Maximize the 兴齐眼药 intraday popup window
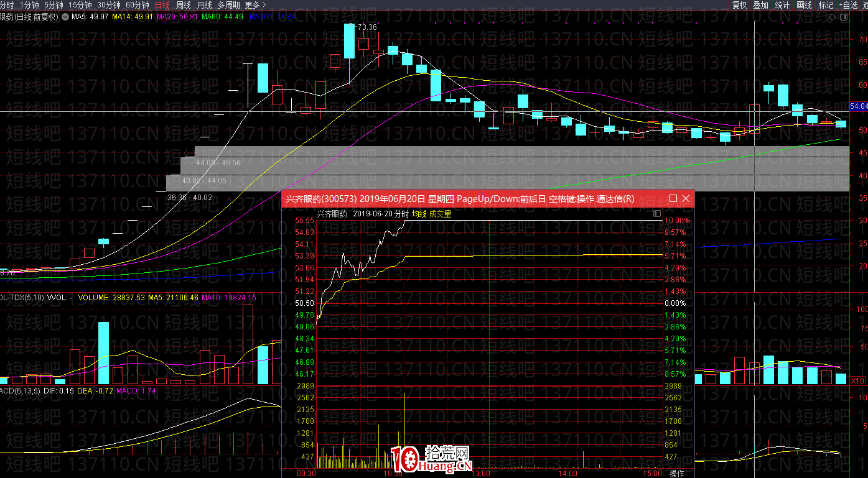The width and height of the screenshot is (868, 478). (x=673, y=198)
